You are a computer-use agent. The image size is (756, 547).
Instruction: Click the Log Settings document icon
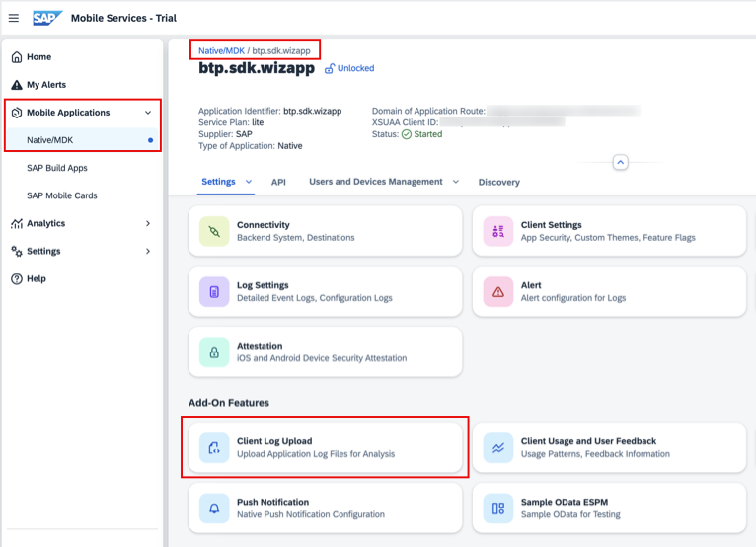214,292
